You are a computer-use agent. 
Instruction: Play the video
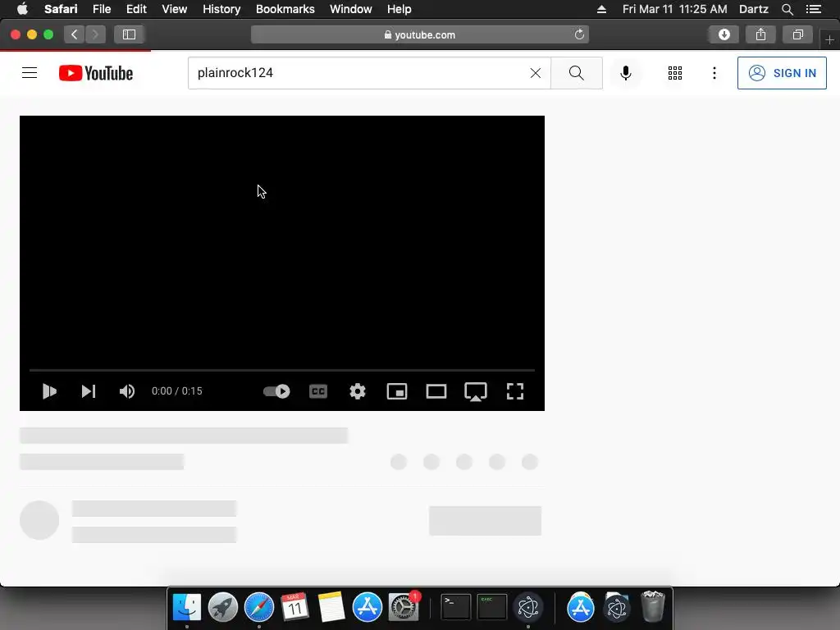coord(49,391)
